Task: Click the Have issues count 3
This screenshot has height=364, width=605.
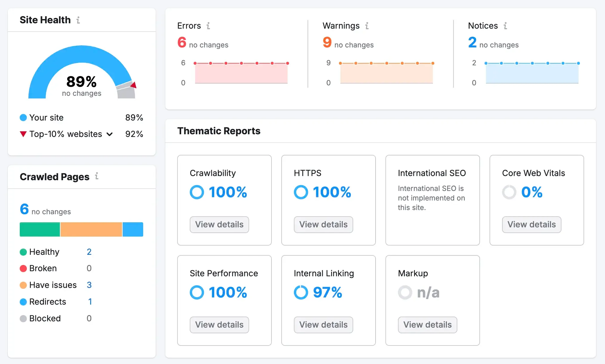Action: pos(89,285)
